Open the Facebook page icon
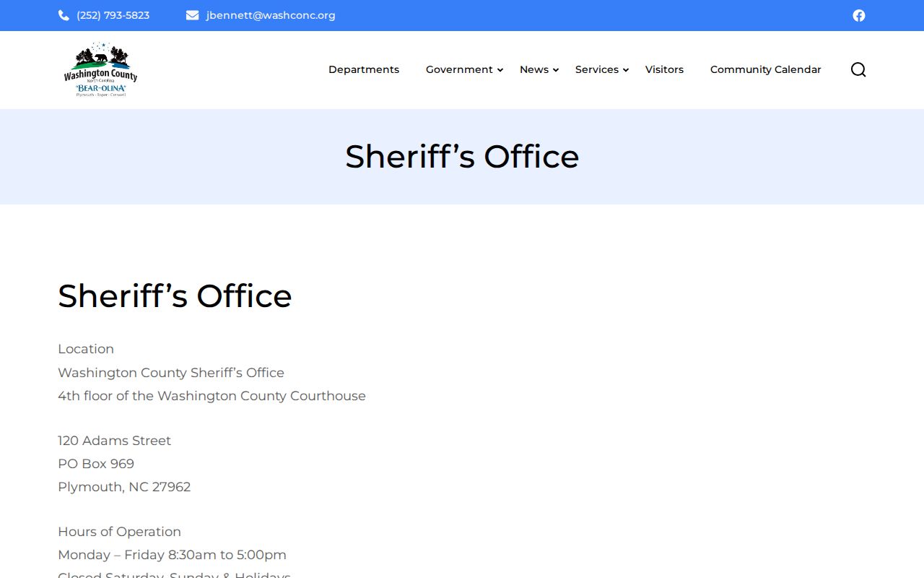The height and width of the screenshot is (578, 924). coord(858,15)
